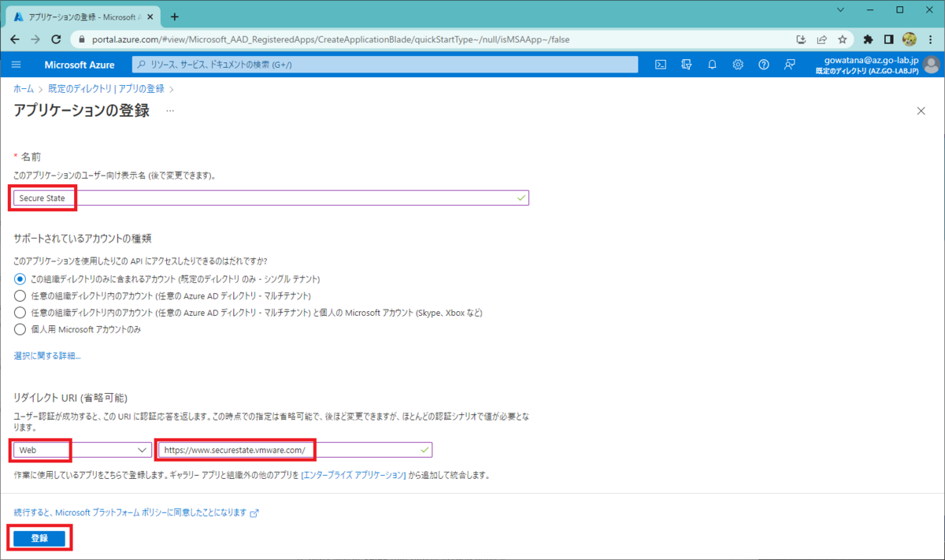945x560 pixels.
Task: Open the notifications bell
Action: tap(712, 65)
